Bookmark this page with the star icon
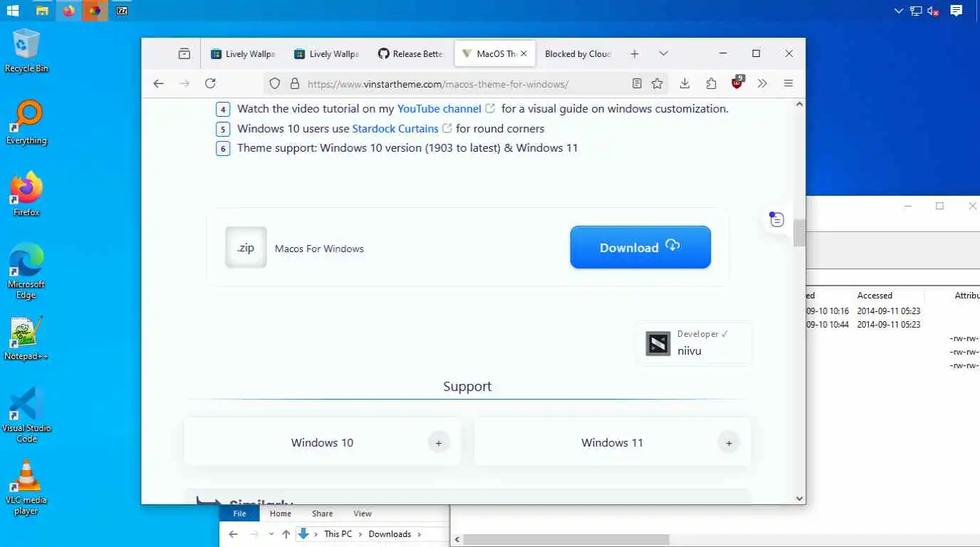This screenshot has height=547, width=980. coord(657,83)
